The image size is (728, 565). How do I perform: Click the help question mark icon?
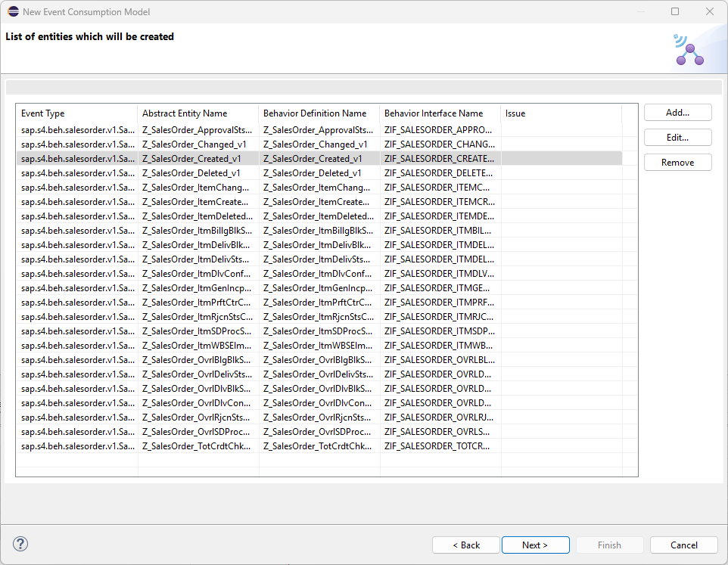tap(20, 545)
